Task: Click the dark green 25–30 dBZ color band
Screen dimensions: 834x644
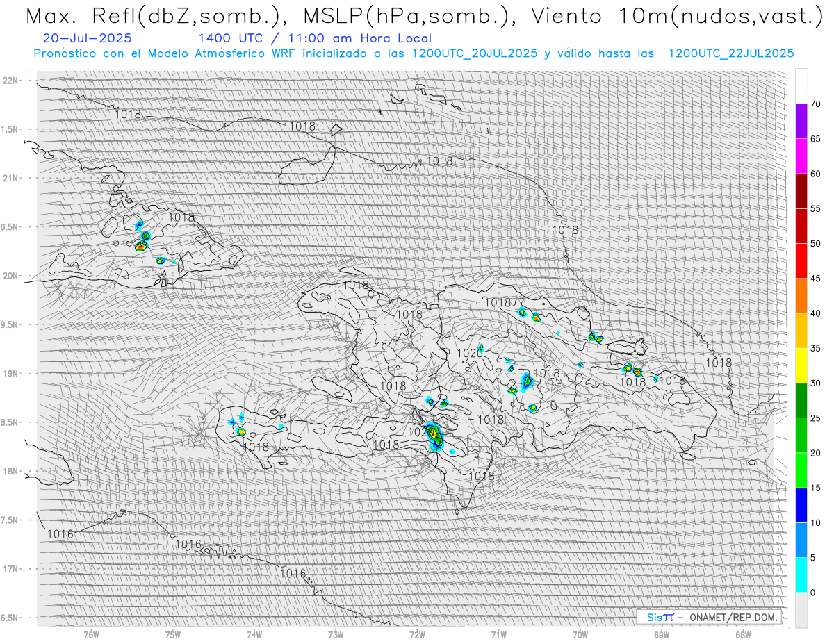Action: (x=801, y=400)
